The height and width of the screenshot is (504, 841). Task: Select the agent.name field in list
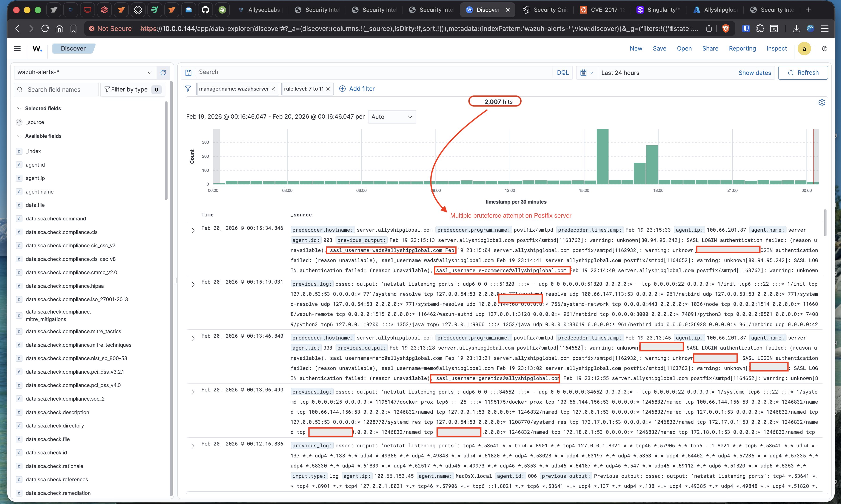coord(39,192)
